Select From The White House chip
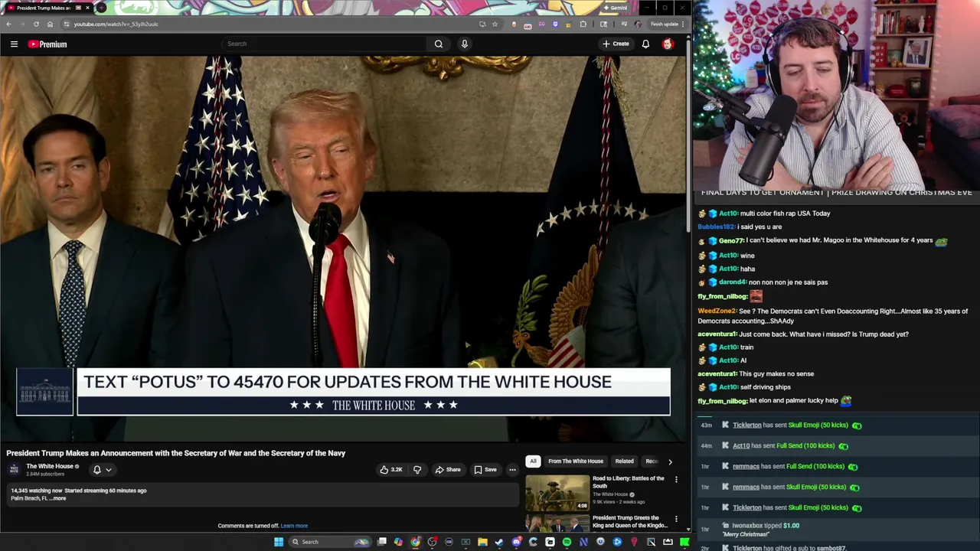The height and width of the screenshot is (551, 980). [x=576, y=461]
